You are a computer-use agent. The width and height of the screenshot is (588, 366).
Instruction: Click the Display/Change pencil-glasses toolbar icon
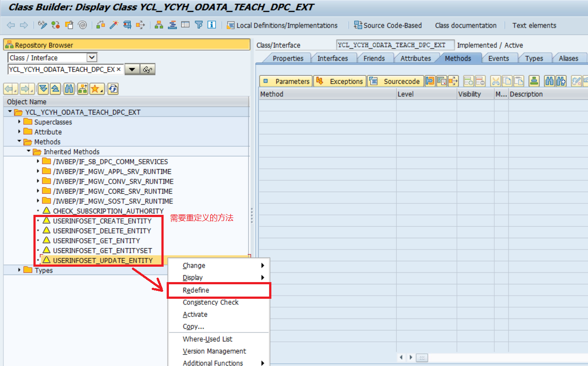pyautogui.click(x=42, y=25)
